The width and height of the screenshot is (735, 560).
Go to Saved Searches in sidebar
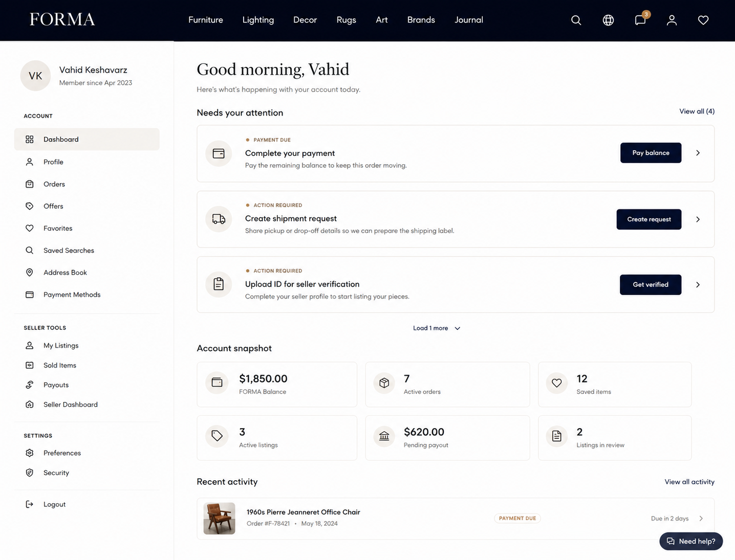tap(87, 251)
